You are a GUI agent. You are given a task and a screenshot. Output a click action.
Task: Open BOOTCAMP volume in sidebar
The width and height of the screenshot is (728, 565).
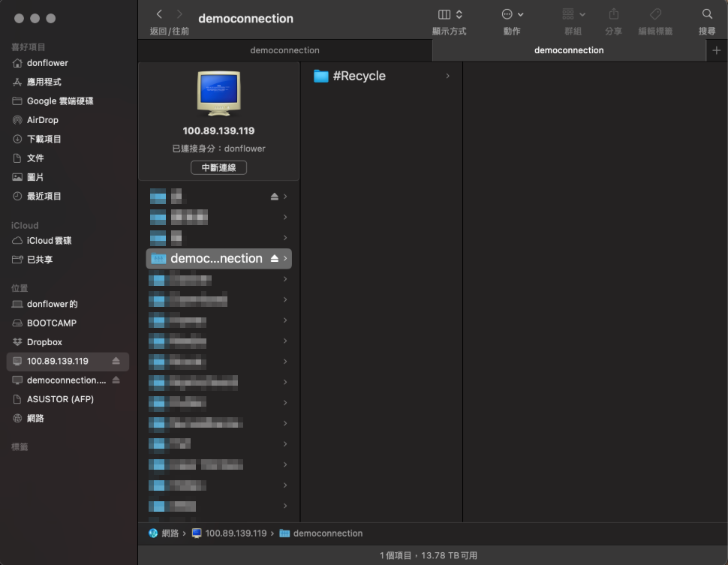pyautogui.click(x=51, y=323)
